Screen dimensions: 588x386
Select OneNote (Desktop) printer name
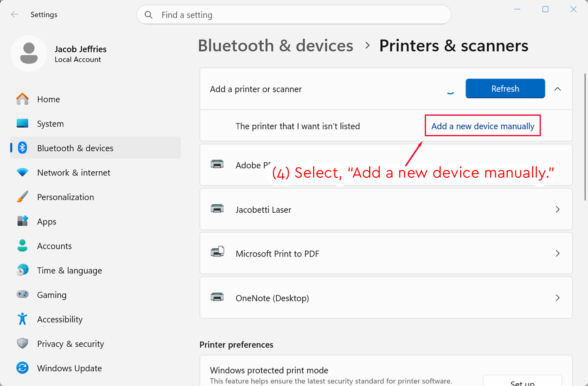tap(272, 298)
